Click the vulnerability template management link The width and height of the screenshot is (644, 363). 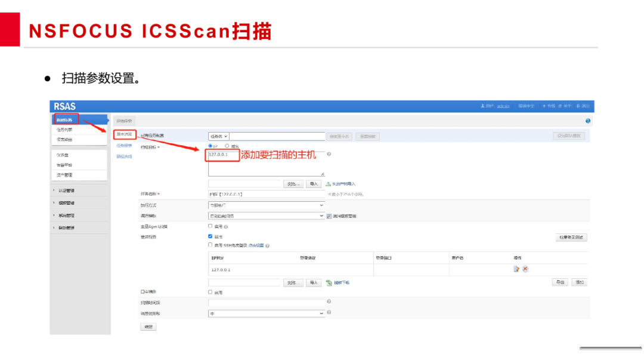click(x=345, y=216)
